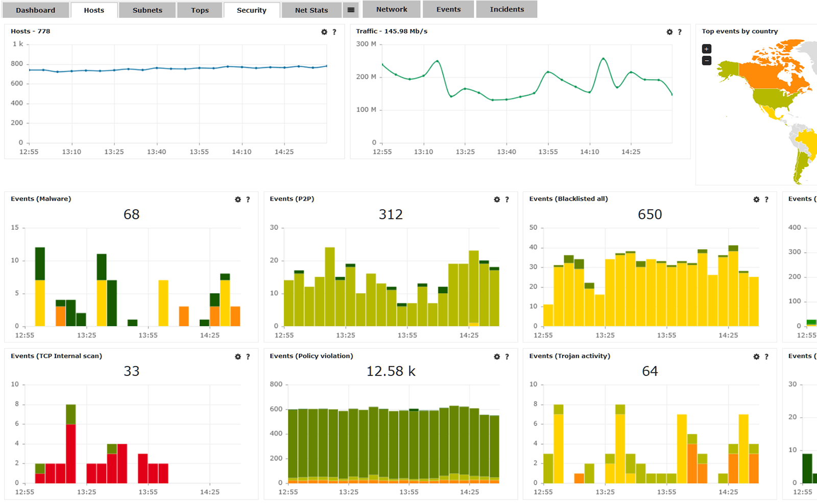
Task: Open the Tops tab
Action: point(200,10)
